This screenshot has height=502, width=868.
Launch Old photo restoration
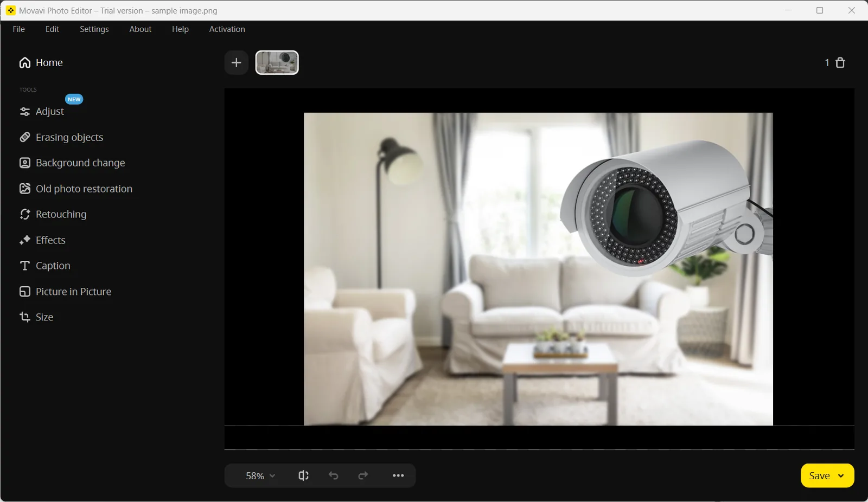coord(76,189)
